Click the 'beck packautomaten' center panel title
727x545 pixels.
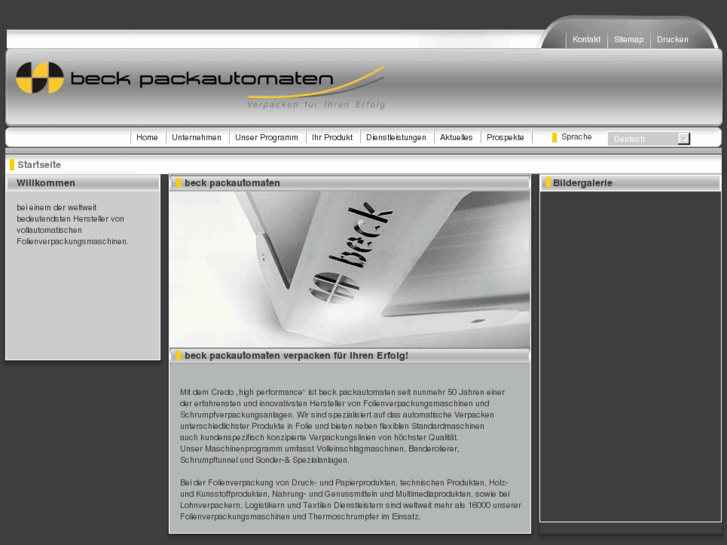pyautogui.click(x=232, y=183)
